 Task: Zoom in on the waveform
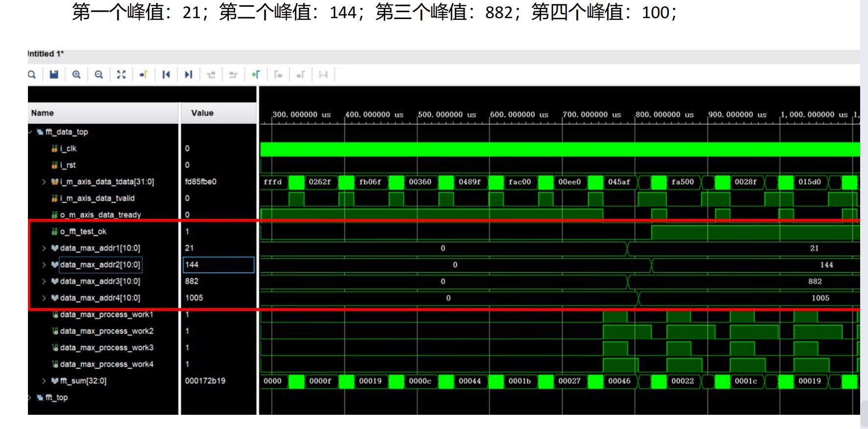click(76, 74)
